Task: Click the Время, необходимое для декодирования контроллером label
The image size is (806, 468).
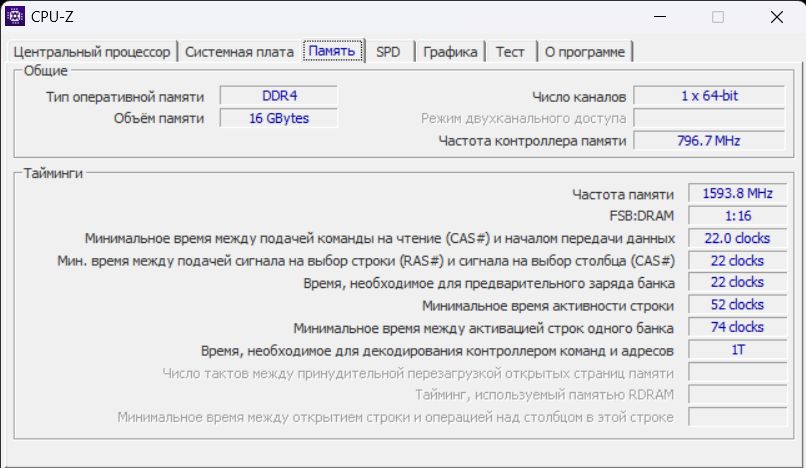Action: 437,351
